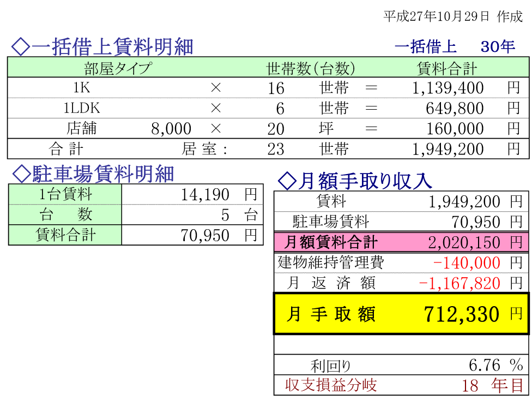The width and height of the screenshot is (532, 400).
Task: Select the 1K rent total 1,139,400
Action: click(448, 88)
